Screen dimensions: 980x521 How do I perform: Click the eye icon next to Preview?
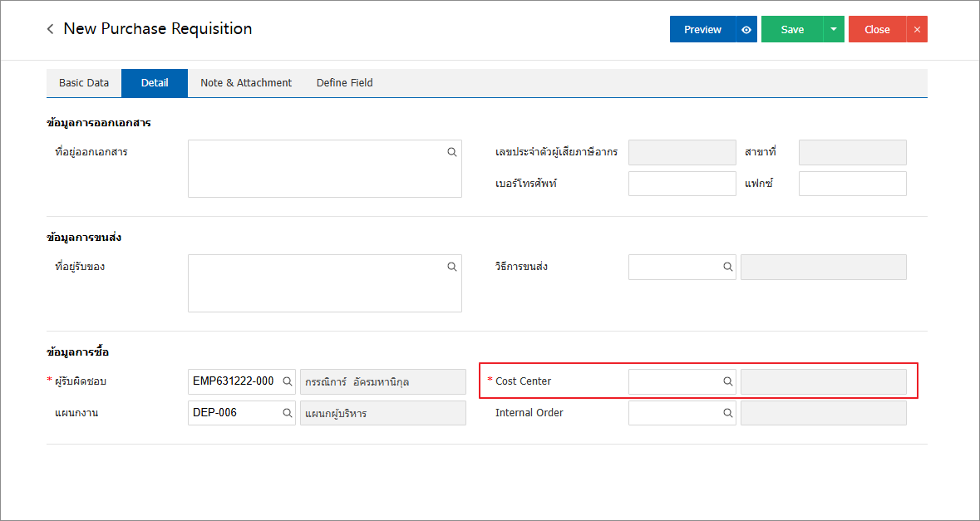click(x=746, y=30)
